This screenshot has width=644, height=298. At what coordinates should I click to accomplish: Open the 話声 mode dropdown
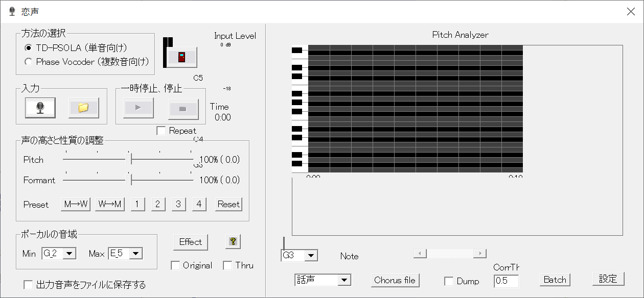pos(344,280)
